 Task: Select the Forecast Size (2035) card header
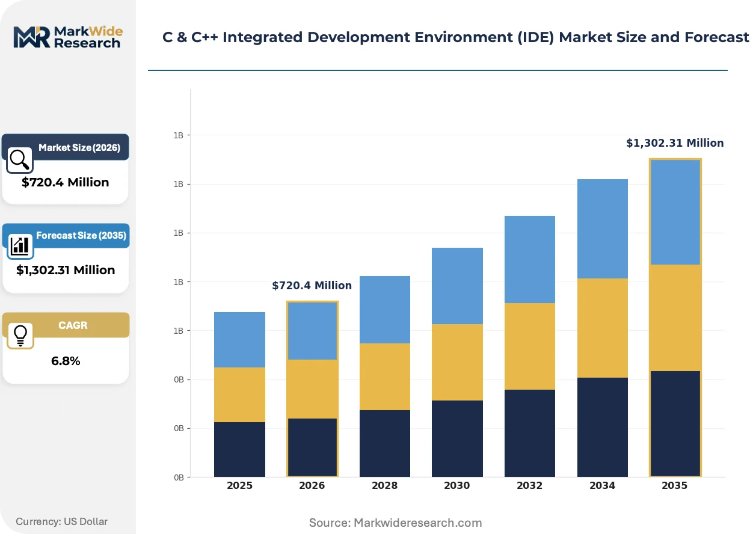[x=66, y=236]
